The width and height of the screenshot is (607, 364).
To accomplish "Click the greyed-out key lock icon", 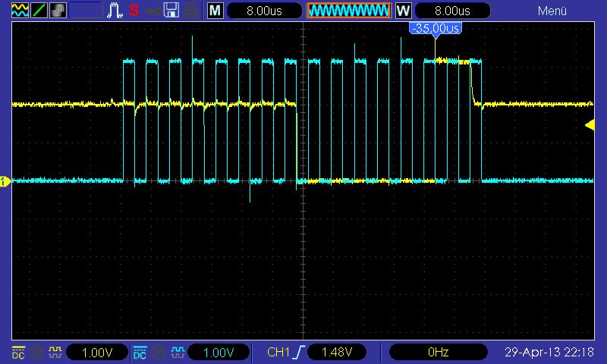I will coord(153,11).
